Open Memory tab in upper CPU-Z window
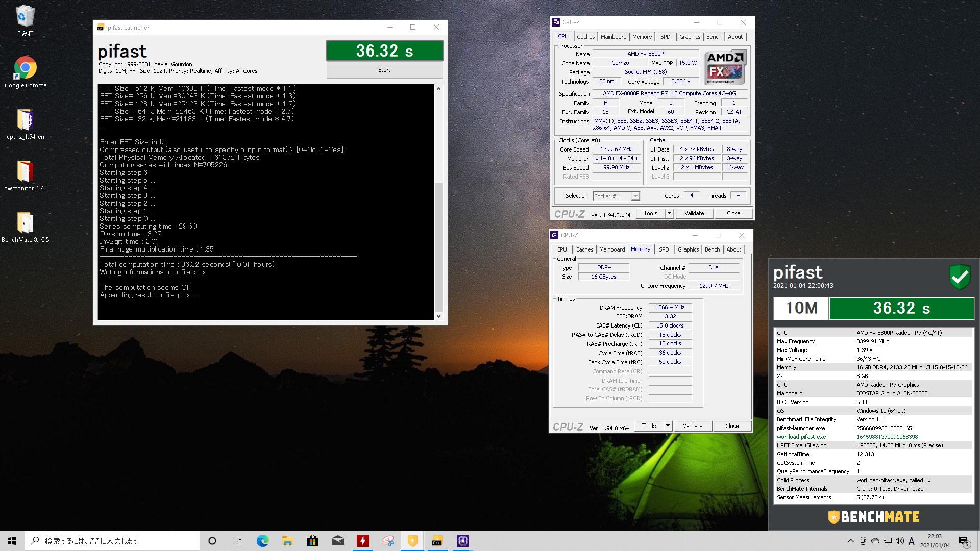Image resolution: width=980 pixels, height=551 pixels. click(642, 37)
